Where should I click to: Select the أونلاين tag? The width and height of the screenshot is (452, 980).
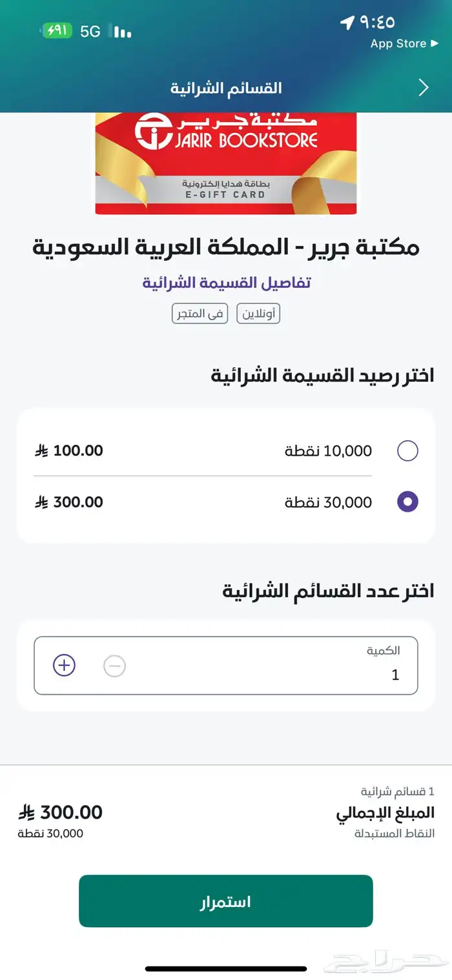[258, 313]
